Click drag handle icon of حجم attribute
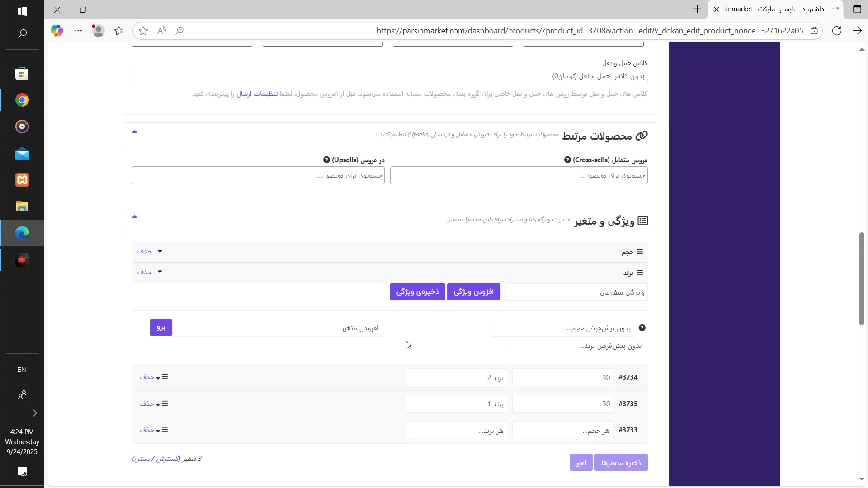 click(x=640, y=253)
